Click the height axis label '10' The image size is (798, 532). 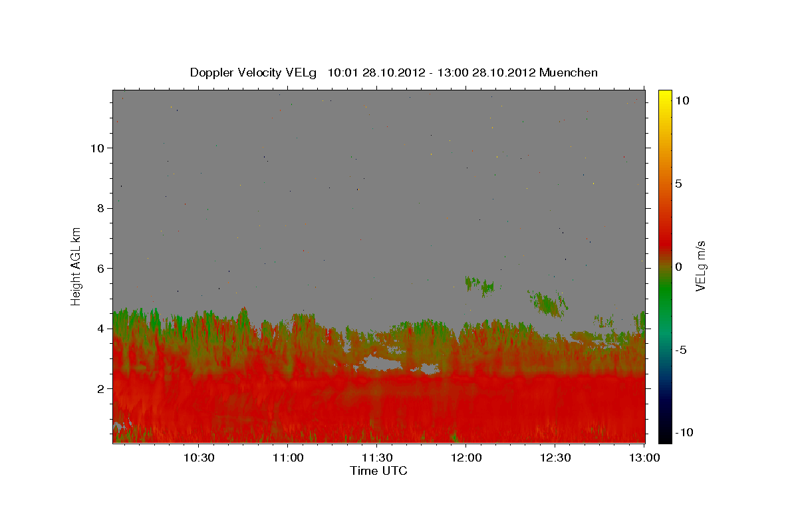(97, 148)
